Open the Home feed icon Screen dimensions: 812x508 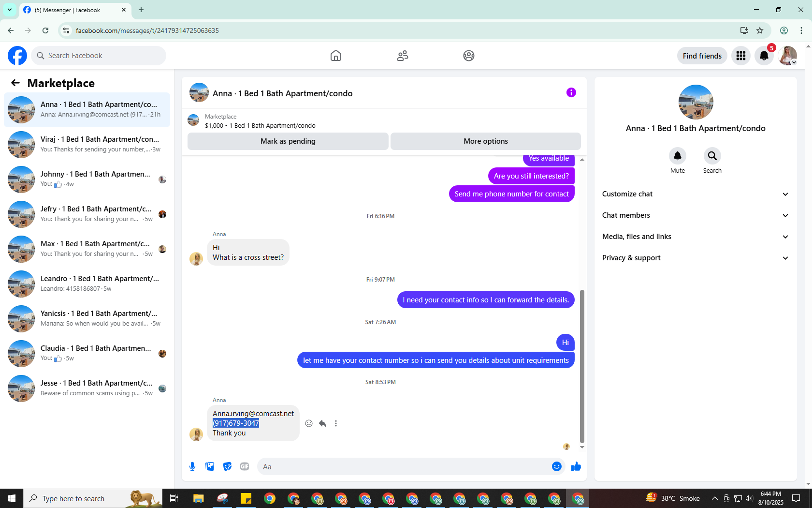(x=336, y=56)
